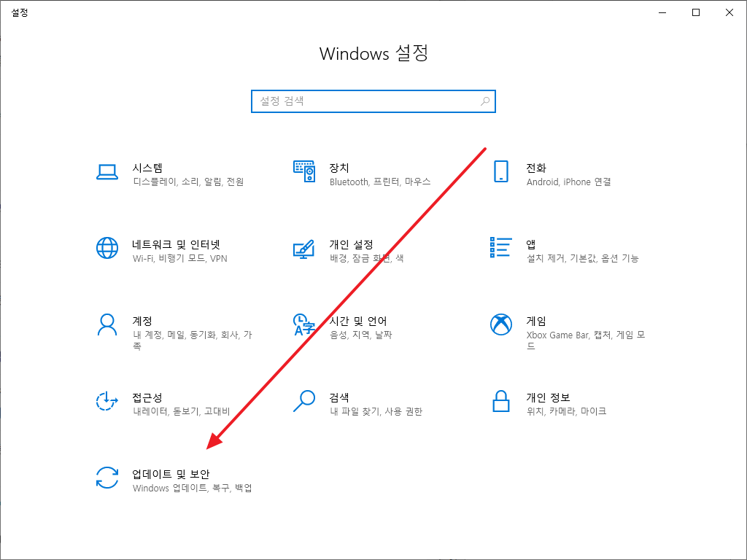Go to 장치 settings title

(x=339, y=168)
